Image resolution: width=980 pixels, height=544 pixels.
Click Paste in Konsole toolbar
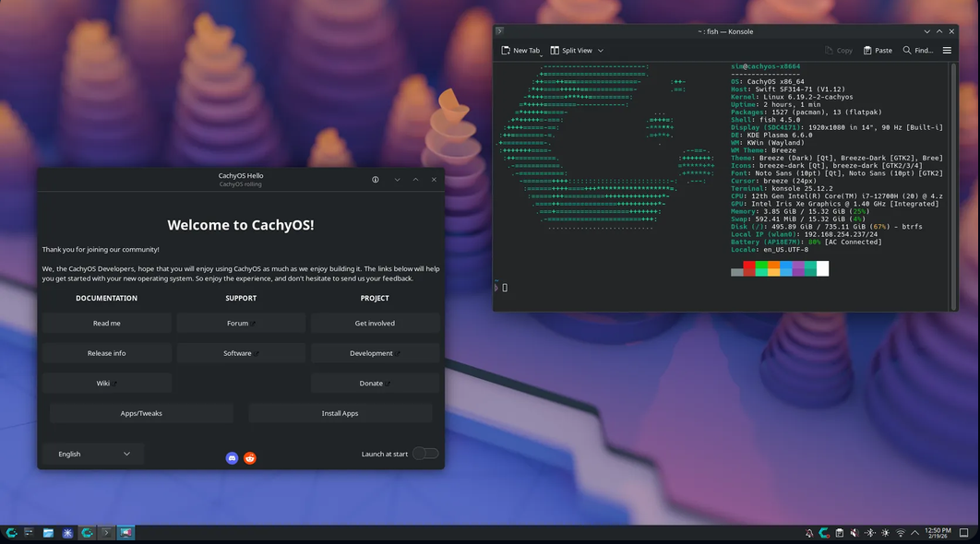tap(878, 51)
